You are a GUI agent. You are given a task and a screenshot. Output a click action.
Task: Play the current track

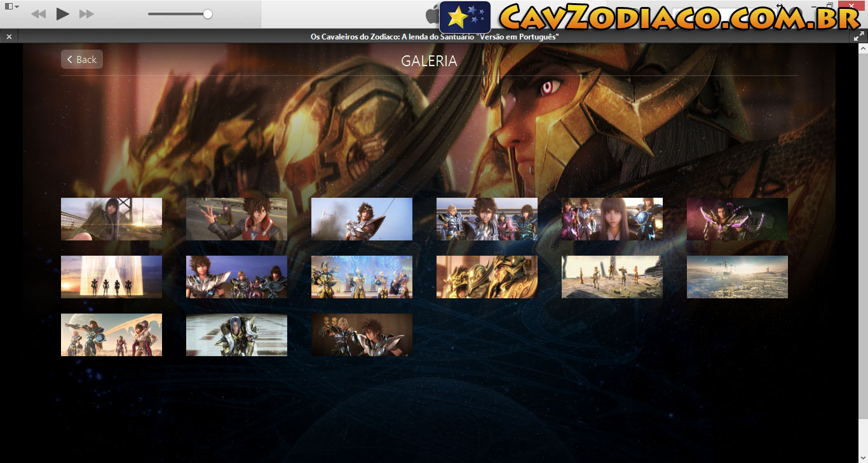(x=62, y=13)
